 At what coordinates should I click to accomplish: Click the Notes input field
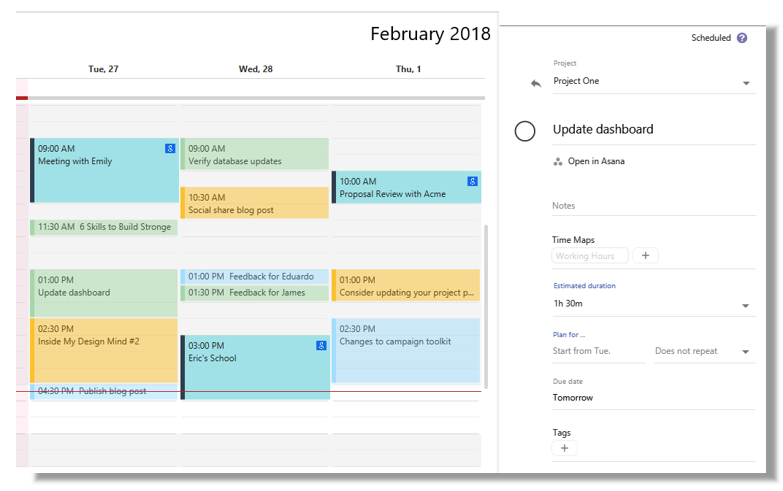654,206
